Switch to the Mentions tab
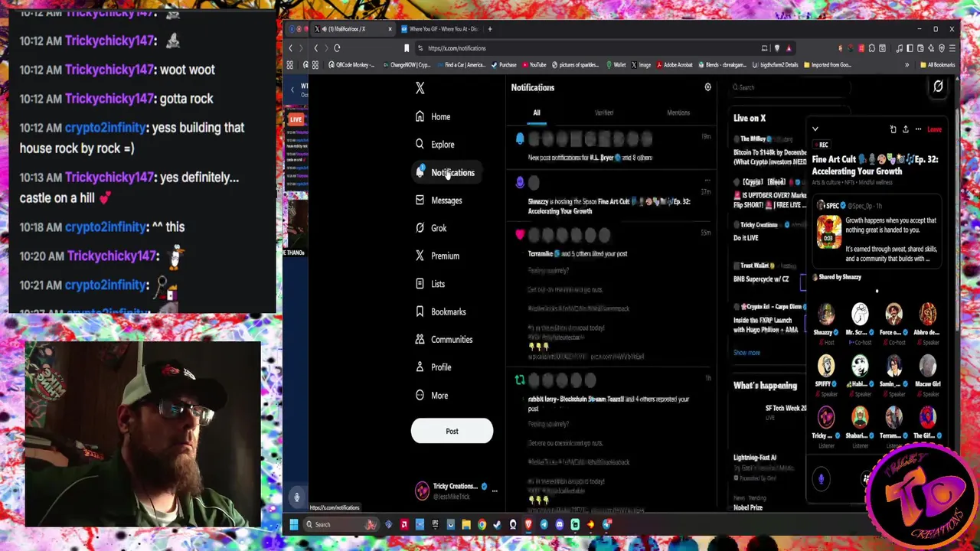980x551 pixels. (678, 112)
